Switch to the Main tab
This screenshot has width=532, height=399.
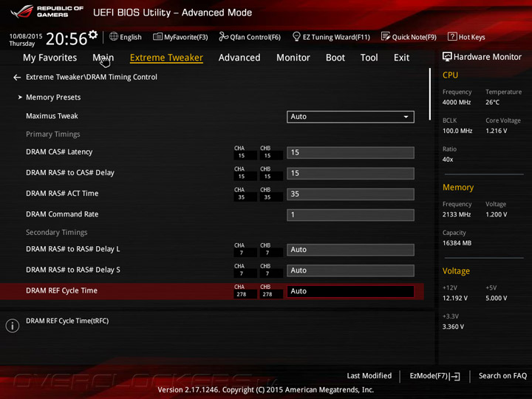pyautogui.click(x=103, y=58)
